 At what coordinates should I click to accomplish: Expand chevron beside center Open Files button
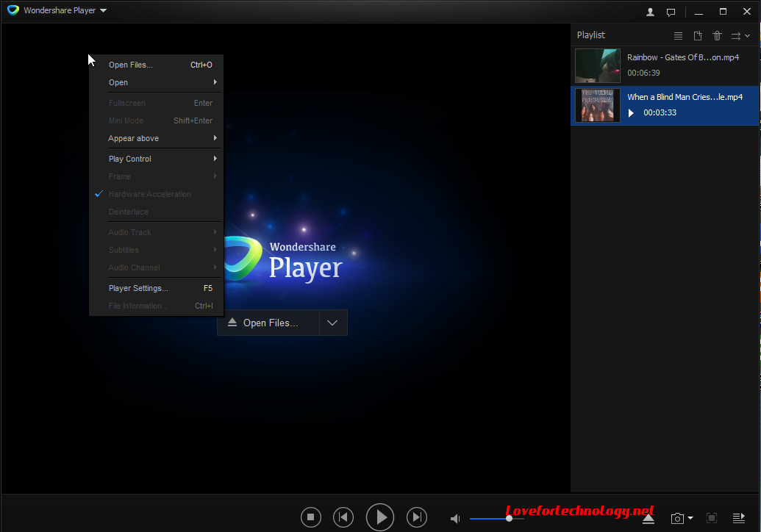tap(333, 323)
